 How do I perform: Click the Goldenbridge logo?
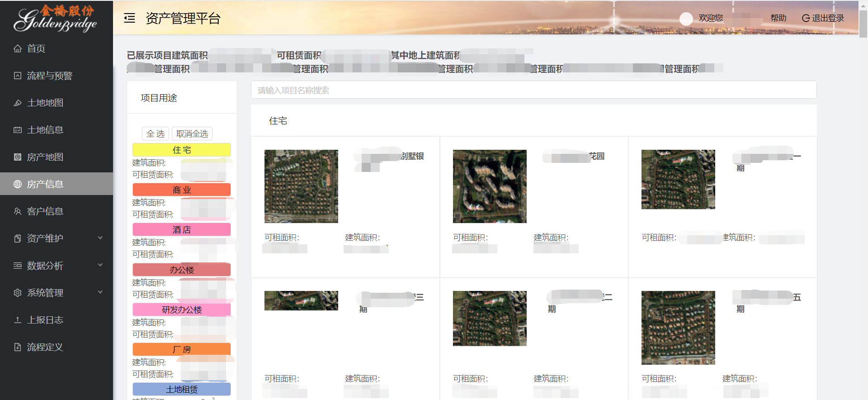[x=55, y=18]
